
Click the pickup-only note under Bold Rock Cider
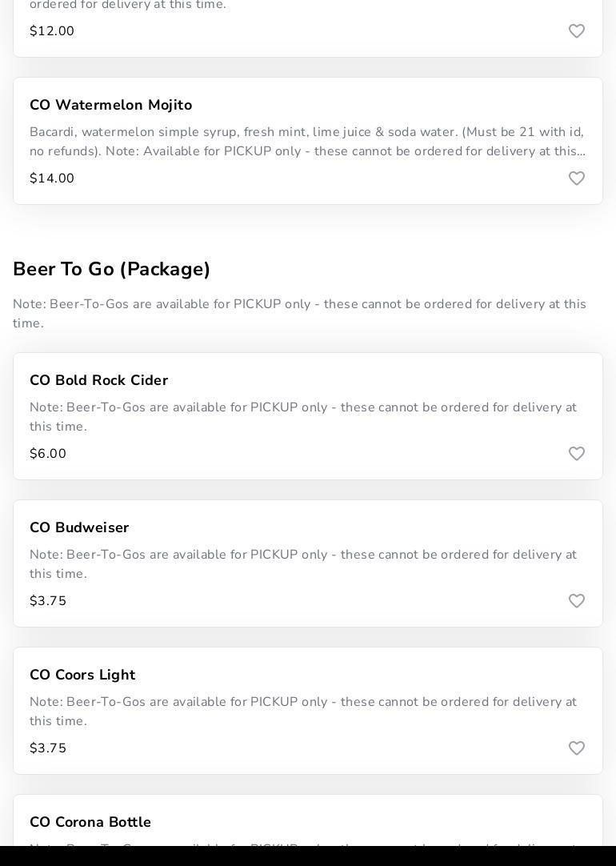pos(303,417)
